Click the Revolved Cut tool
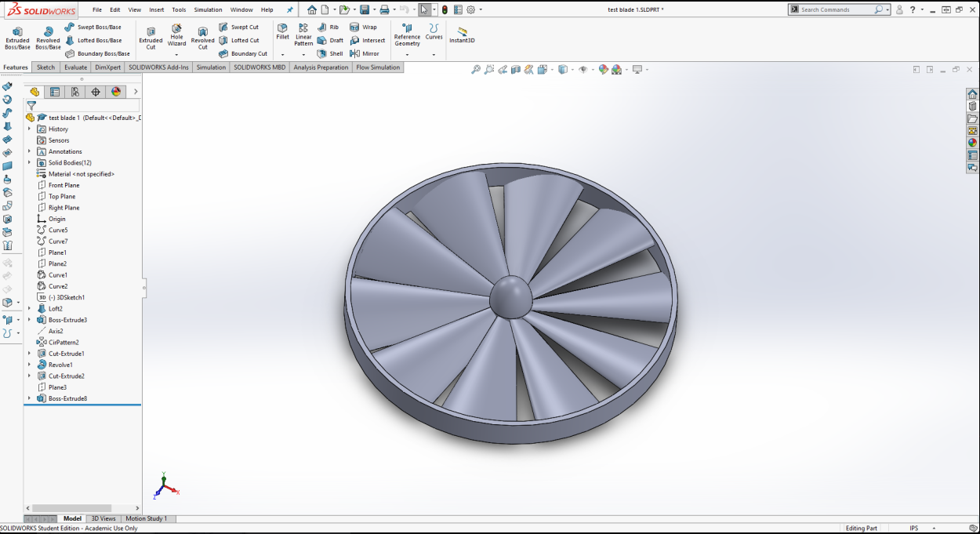 click(x=202, y=37)
